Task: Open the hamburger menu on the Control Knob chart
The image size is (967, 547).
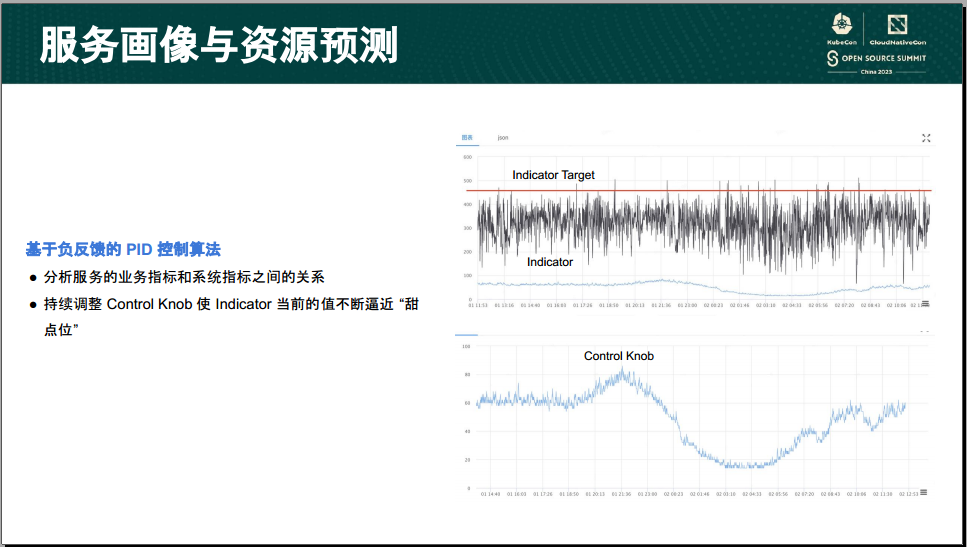Action: [x=923, y=492]
